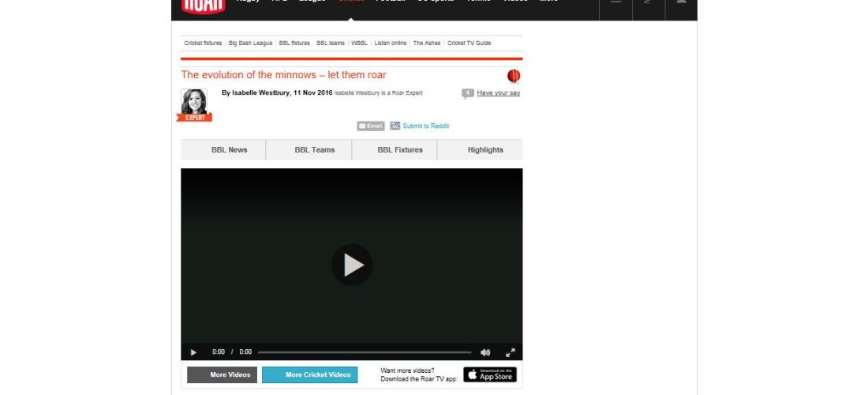The width and height of the screenshot is (868, 395).
Task: Open the comments speech bubble count icon
Action: coord(467,93)
